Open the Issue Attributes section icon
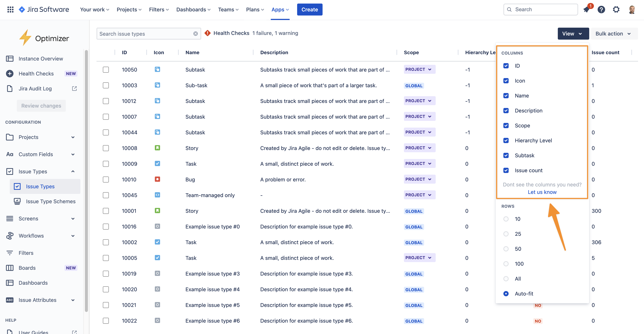This screenshot has height=334, width=644. [x=10, y=300]
